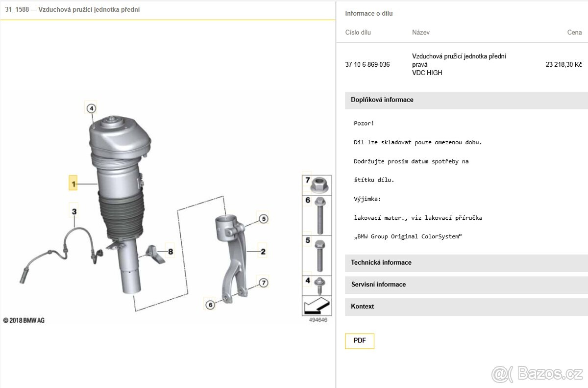
Task: Click the highlighted part number 1 callout
Action: coord(73,184)
